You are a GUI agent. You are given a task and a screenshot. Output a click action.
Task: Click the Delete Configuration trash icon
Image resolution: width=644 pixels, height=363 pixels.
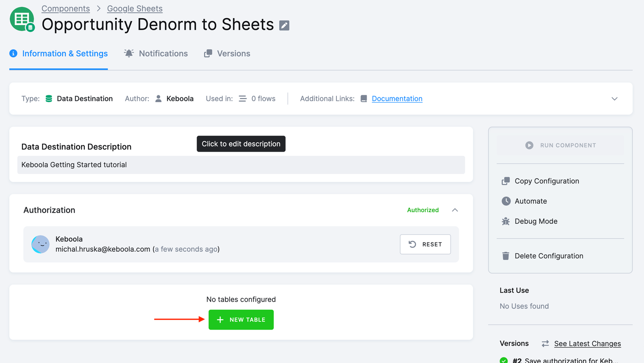505,256
